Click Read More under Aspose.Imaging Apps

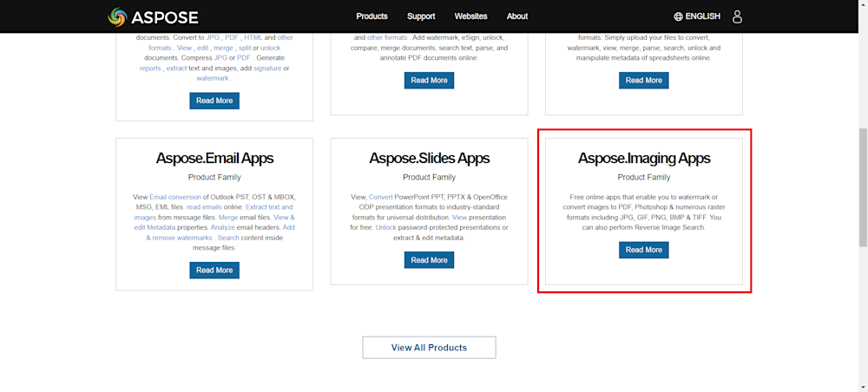(644, 250)
